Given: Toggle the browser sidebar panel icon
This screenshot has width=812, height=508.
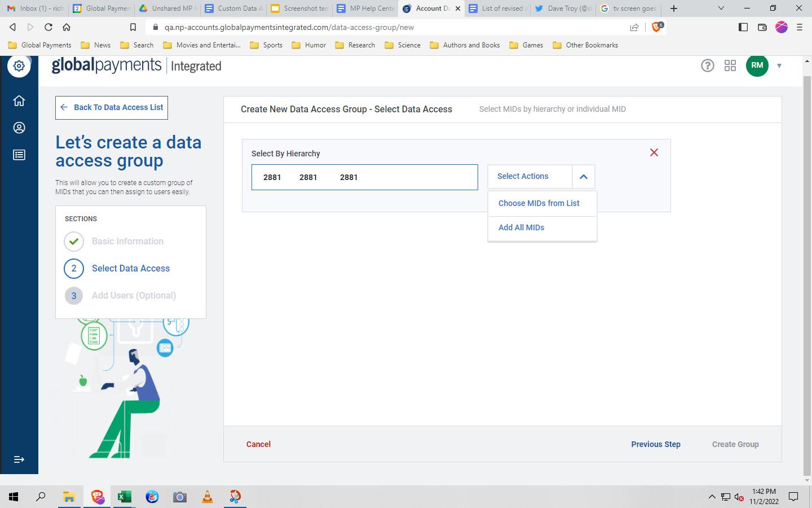Looking at the screenshot, I should click(743, 27).
